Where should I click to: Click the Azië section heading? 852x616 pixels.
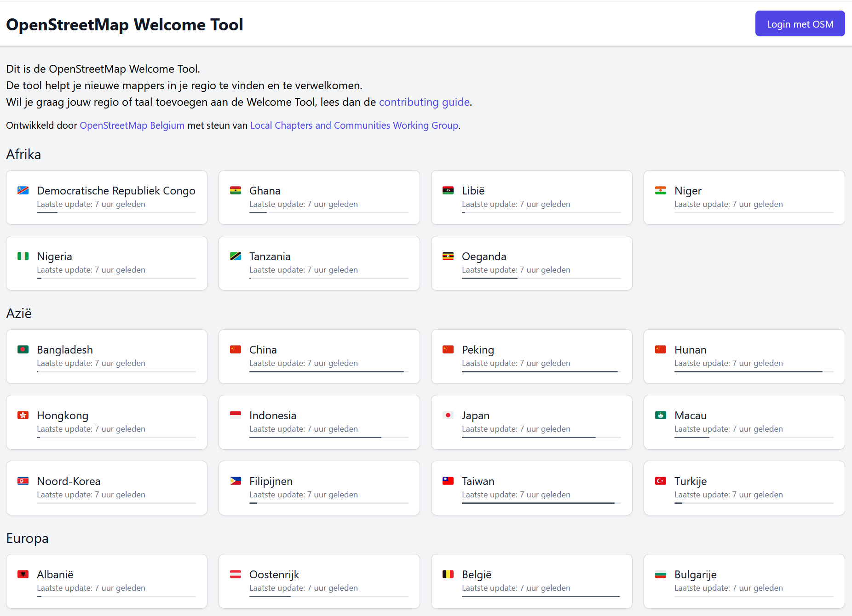click(x=19, y=313)
